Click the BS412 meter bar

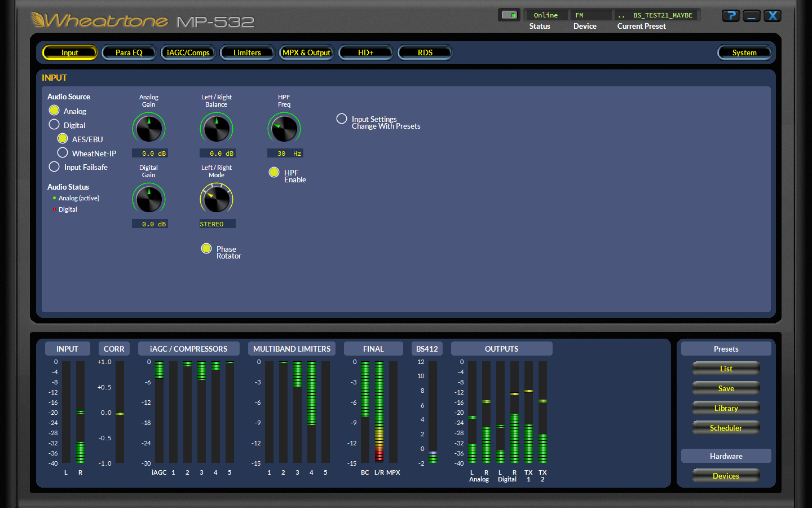tap(433, 412)
